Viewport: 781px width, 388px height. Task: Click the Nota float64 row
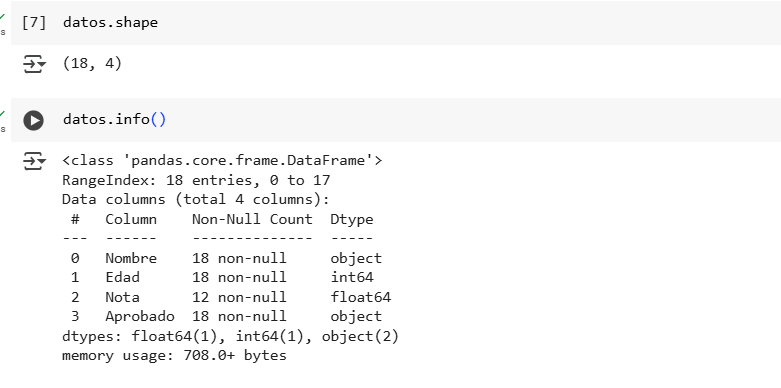(227, 297)
